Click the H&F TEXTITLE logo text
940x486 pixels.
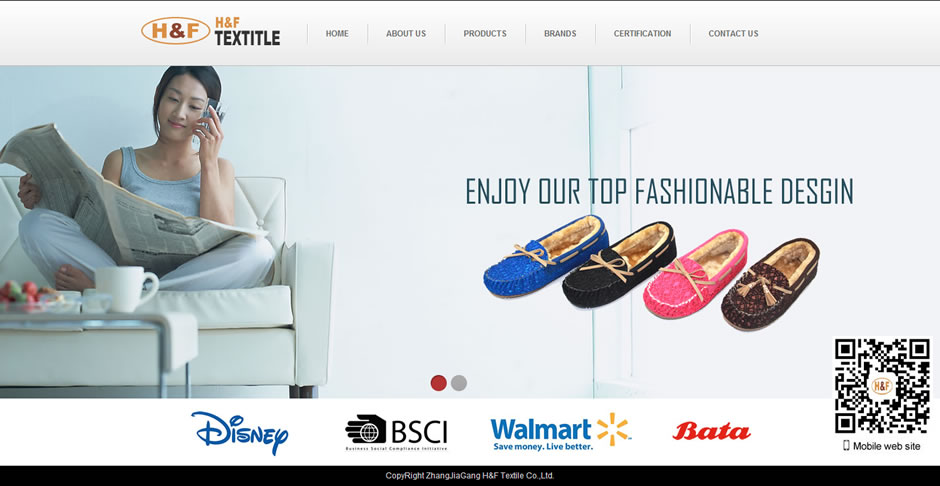pos(247,31)
